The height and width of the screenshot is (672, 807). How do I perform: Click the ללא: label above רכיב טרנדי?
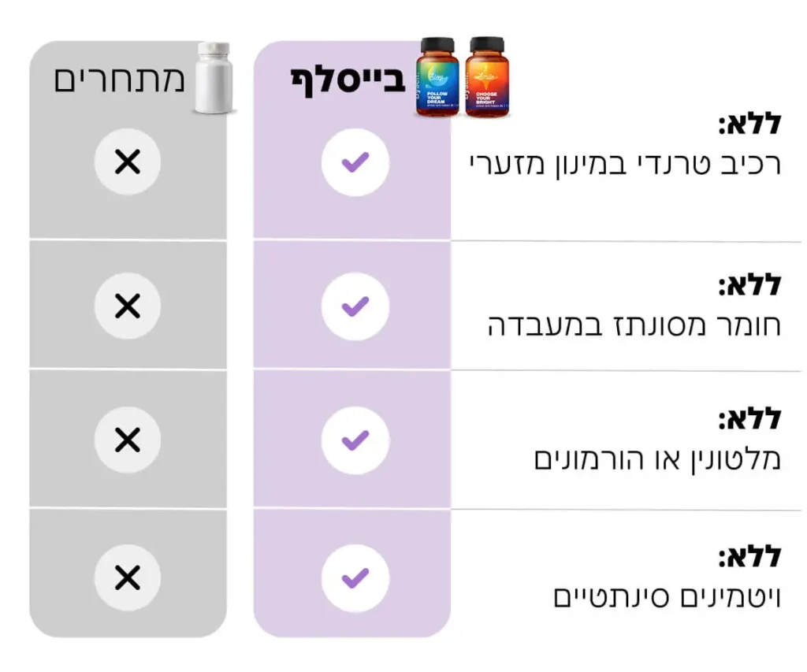pyautogui.click(x=749, y=124)
